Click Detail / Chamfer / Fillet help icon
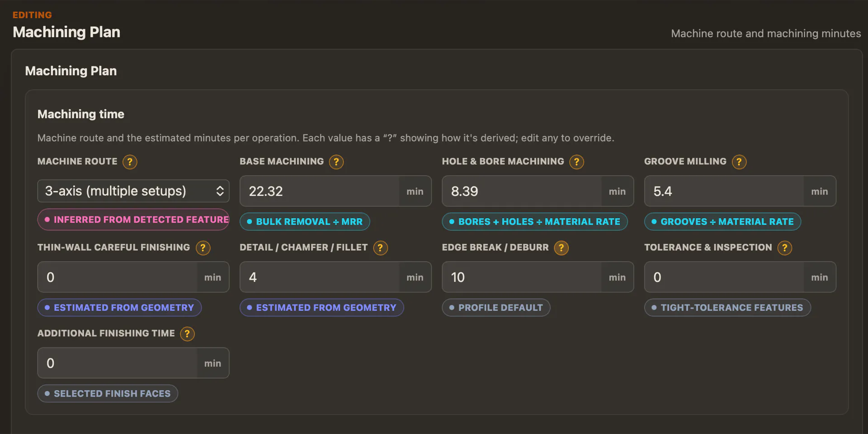The height and width of the screenshot is (434, 868). [x=381, y=248]
